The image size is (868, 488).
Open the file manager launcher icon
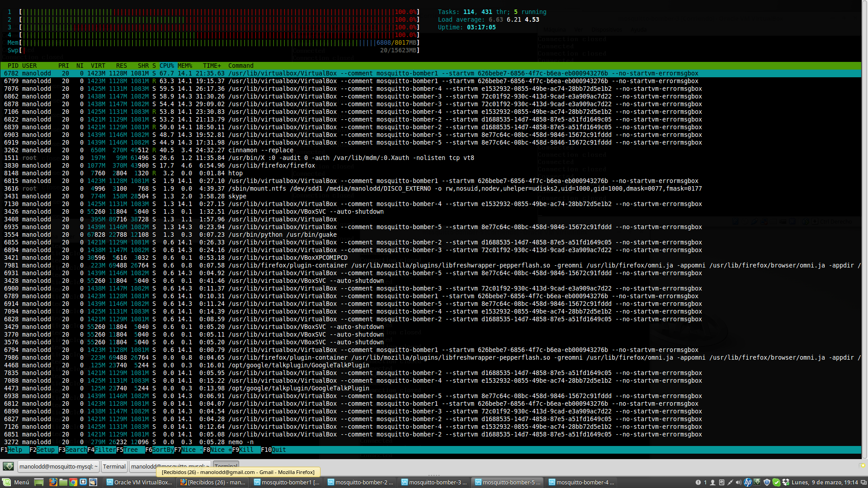[63, 482]
